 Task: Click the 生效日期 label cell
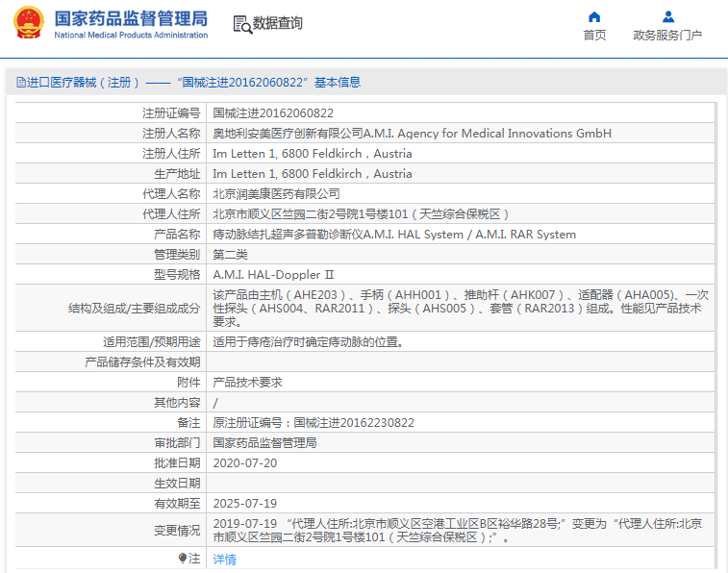177,484
